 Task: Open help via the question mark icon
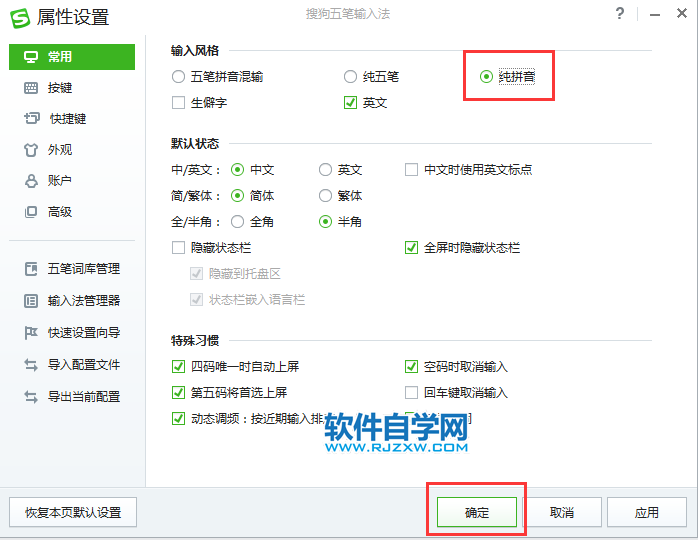click(619, 14)
